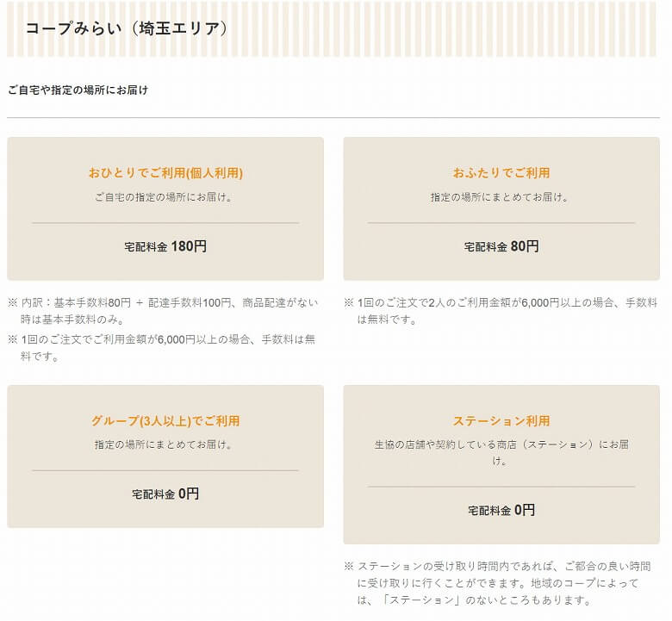
Task: Click the ステーション card 宅配料金 0円 price
Action: click(501, 510)
